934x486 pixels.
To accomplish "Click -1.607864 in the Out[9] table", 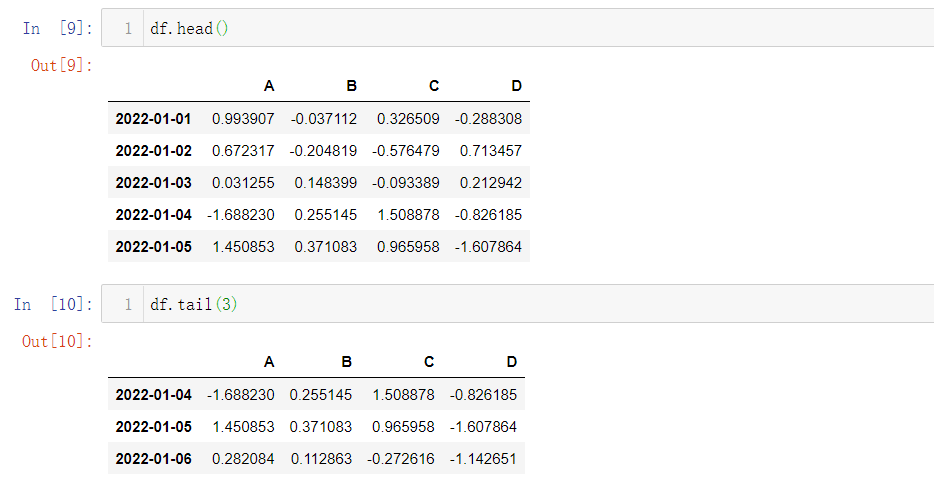I will [488, 247].
